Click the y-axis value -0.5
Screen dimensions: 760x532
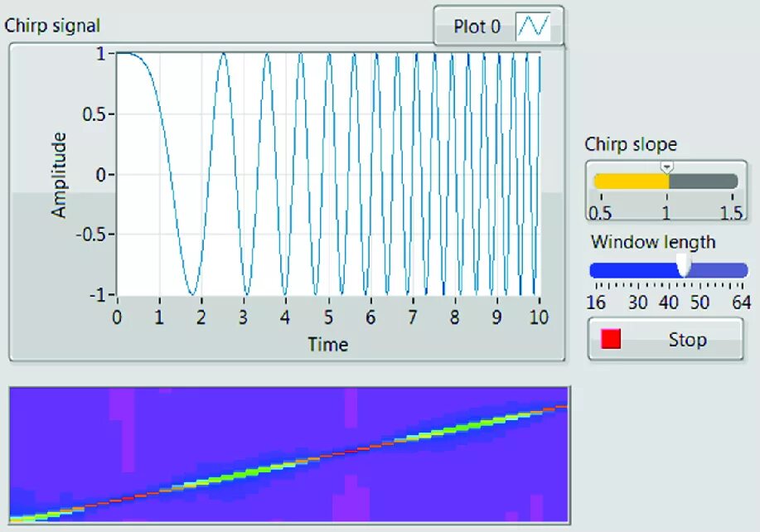(92, 235)
